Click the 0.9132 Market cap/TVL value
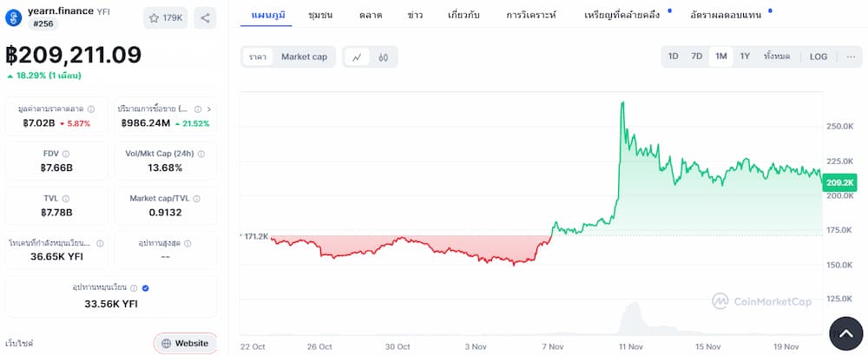This screenshot has height=356, width=868. coord(165,212)
